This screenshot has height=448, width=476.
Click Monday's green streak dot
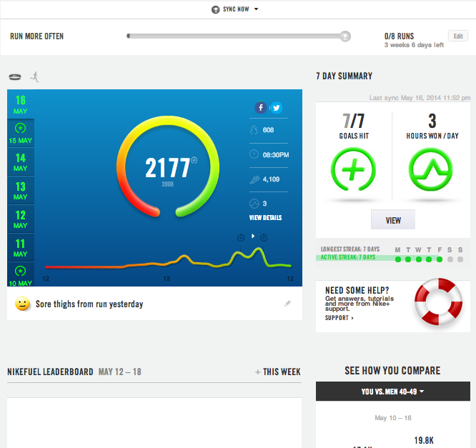(x=398, y=259)
